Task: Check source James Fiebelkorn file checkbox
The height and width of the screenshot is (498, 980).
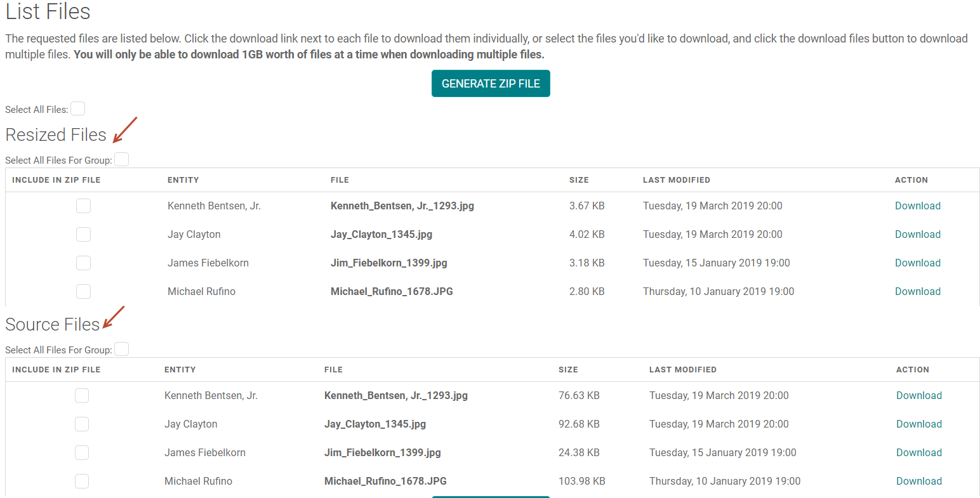Action: pos(82,452)
